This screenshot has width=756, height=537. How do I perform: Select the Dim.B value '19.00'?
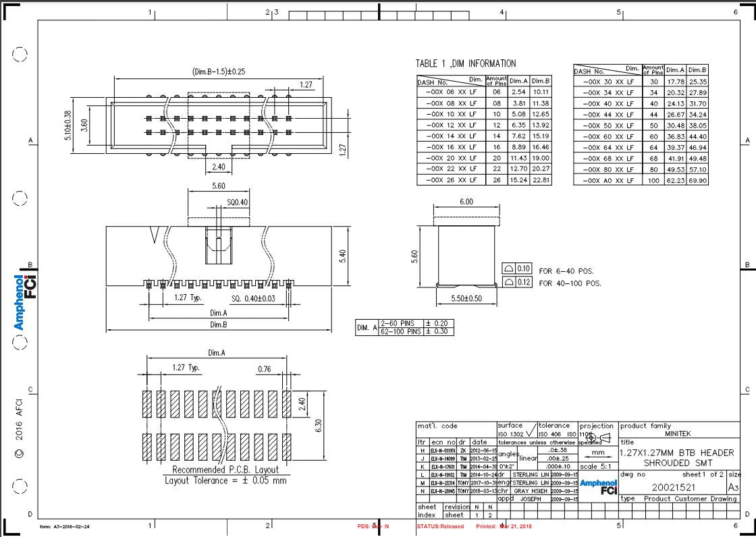[x=541, y=158]
